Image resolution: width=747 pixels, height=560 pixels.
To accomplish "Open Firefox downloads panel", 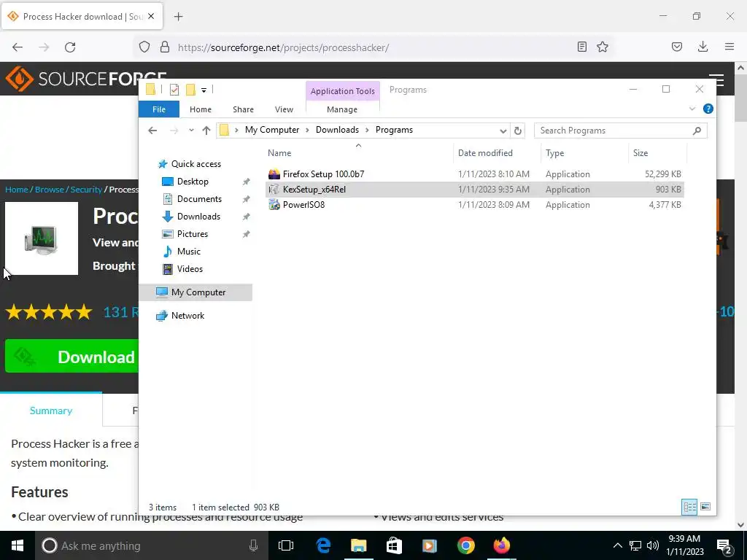I will click(703, 47).
